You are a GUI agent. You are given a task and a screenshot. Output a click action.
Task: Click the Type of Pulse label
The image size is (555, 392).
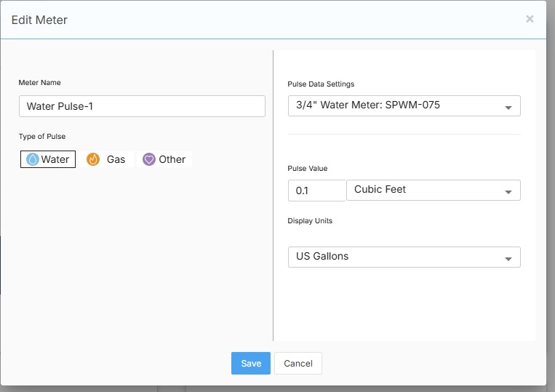click(x=42, y=136)
